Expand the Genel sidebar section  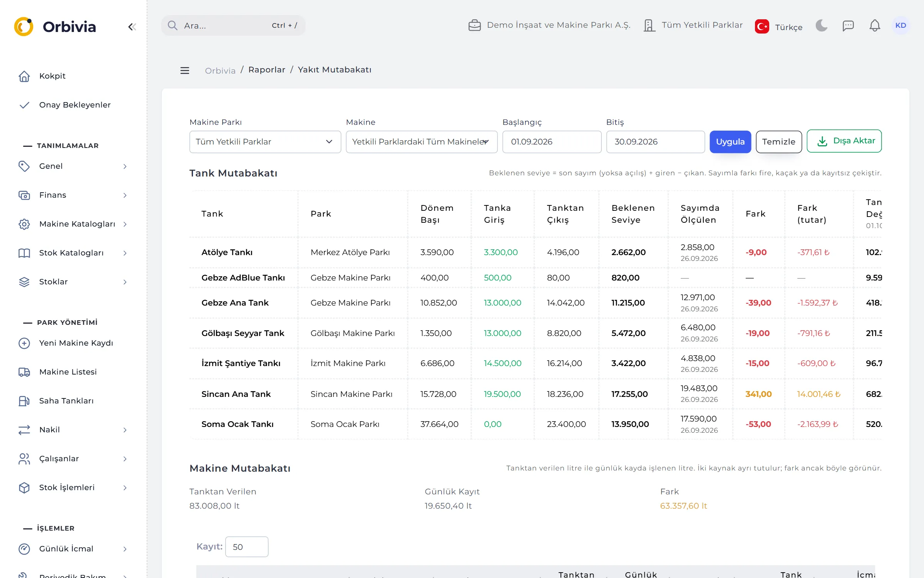(73, 166)
